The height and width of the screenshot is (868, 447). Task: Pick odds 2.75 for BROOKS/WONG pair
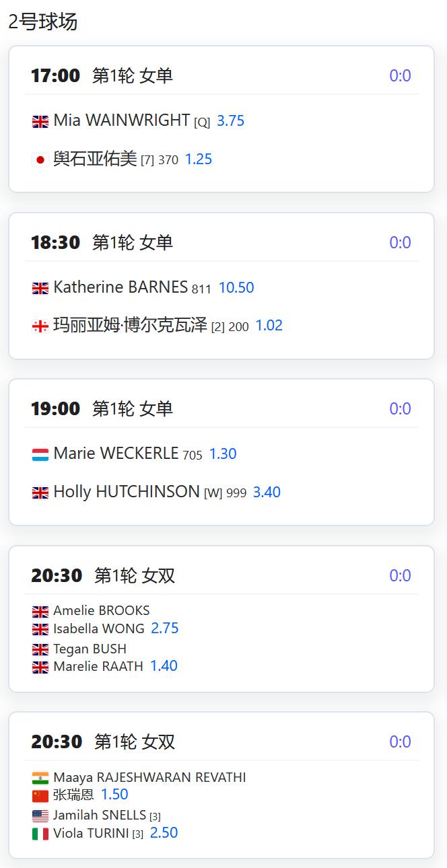point(165,628)
